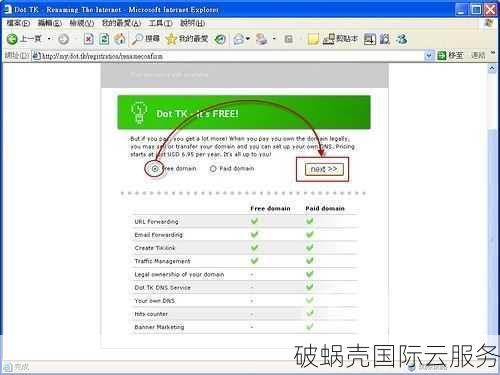Screen dimensions: 500x375
Task: Expand the print options dropdown arrow
Action: tap(274, 39)
